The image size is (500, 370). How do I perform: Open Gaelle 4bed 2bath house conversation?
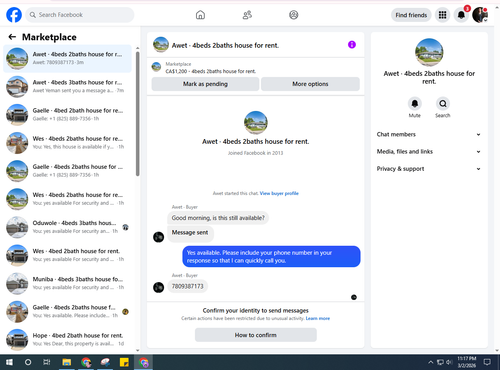(x=67, y=114)
